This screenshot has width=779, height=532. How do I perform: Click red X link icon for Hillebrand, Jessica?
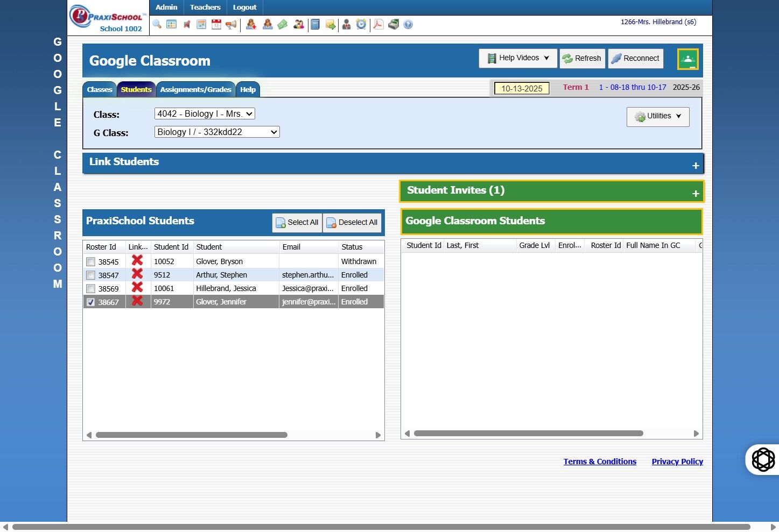[137, 287]
